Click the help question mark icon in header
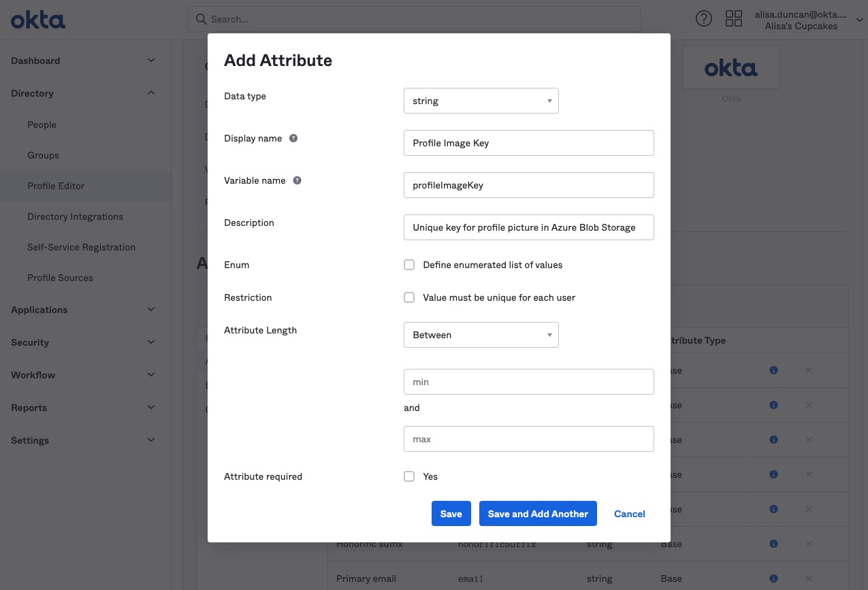Viewport: 868px width, 590px height. point(703,19)
